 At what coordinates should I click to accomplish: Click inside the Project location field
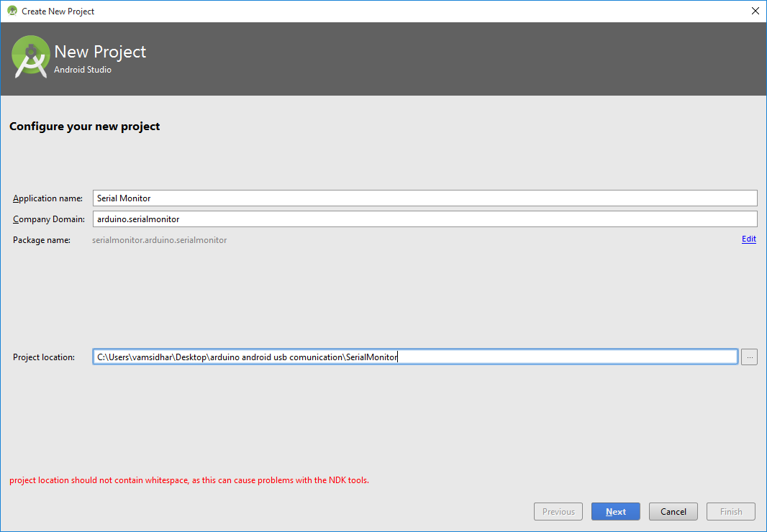click(x=415, y=357)
